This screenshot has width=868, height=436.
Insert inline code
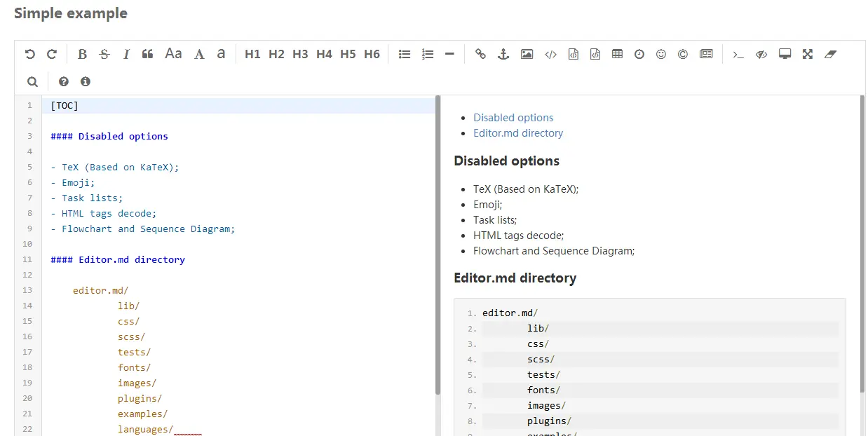(550, 54)
